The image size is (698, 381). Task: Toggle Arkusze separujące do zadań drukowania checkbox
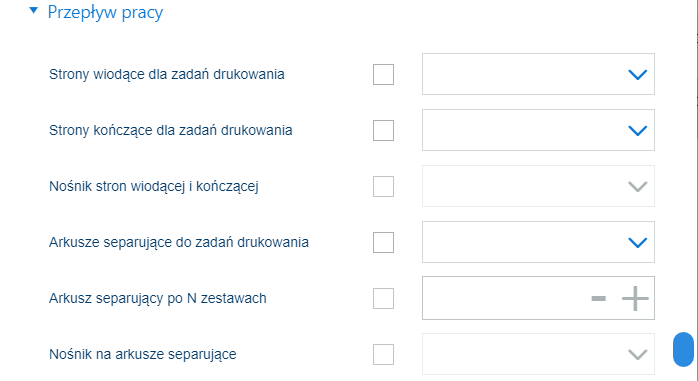pyautogui.click(x=383, y=243)
